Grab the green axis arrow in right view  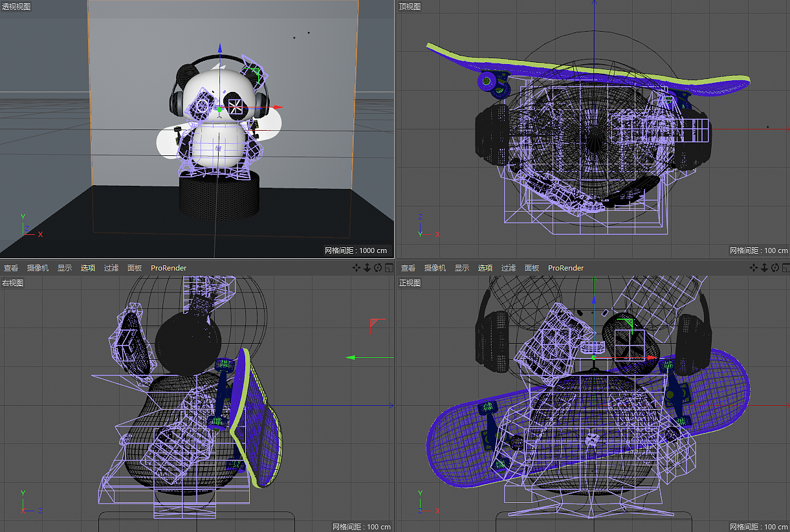point(350,357)
